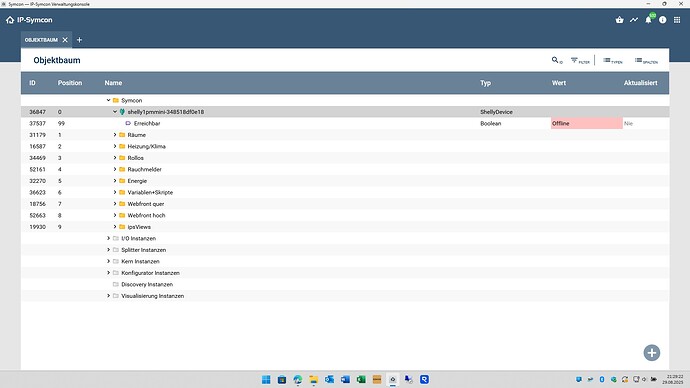The image size is (690, 388).
Task: Expand the Rauchmelder folder
Action: 115,169
